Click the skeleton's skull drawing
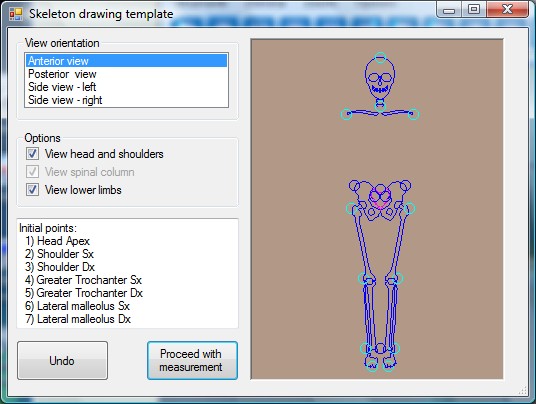 click(380, 78)
